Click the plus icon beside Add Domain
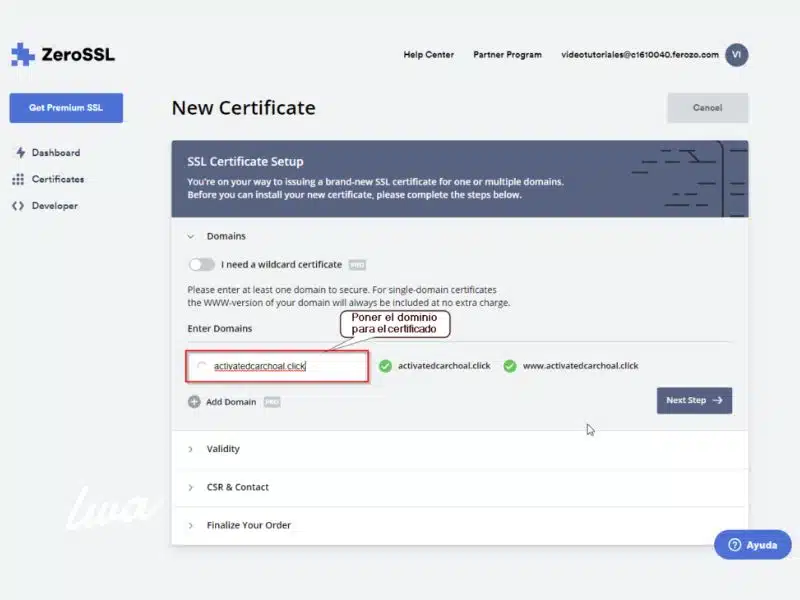The height and width of the screenshot is (600, 800). 192,401
